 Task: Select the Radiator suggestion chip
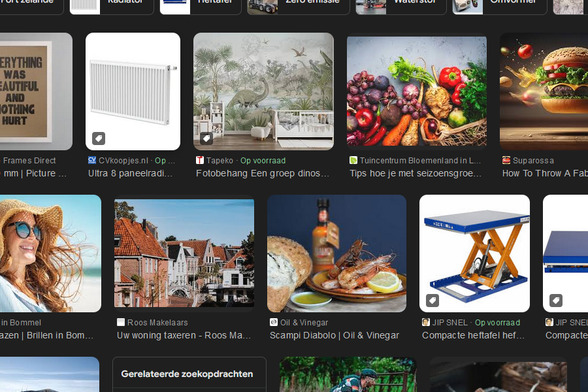pyautogui.click(x=111, y=3)
